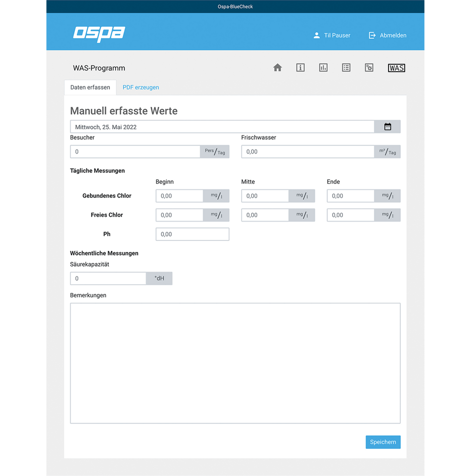Select the Säurekapazität input field
The image size is (474, 476).
click(108, 278)
